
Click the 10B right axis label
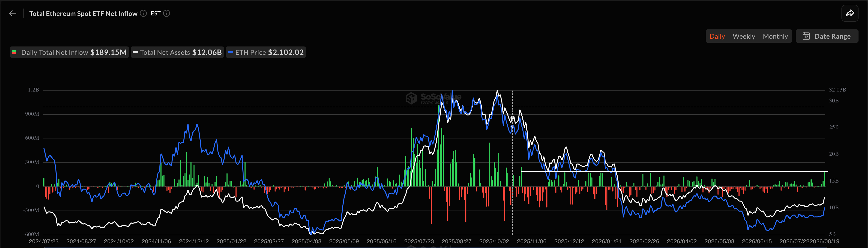click(x=834, y=207)
